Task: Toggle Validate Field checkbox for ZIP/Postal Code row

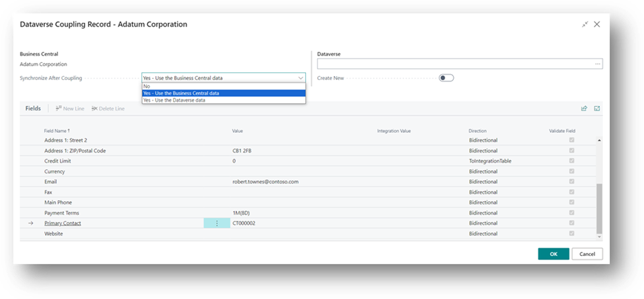Action: (571, 151)
